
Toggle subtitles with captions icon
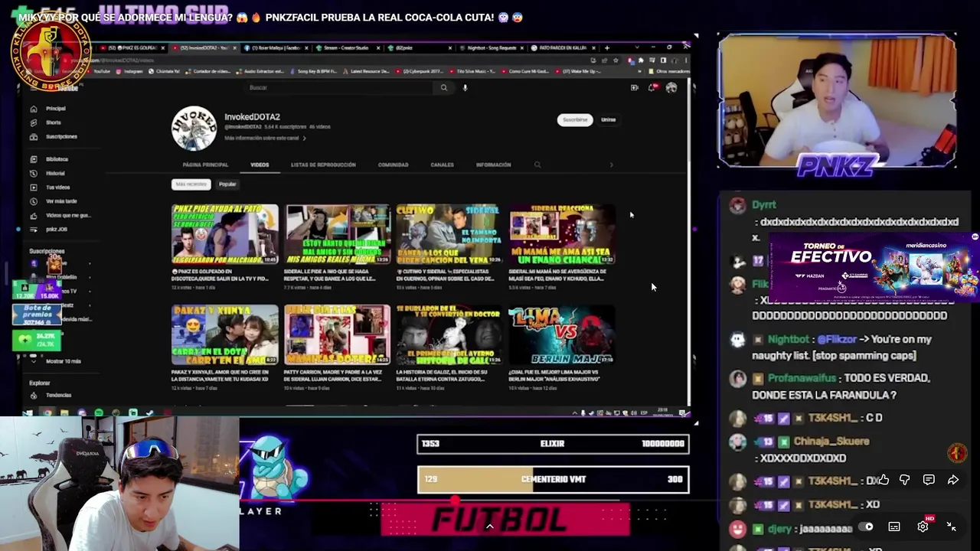point(894,527)
